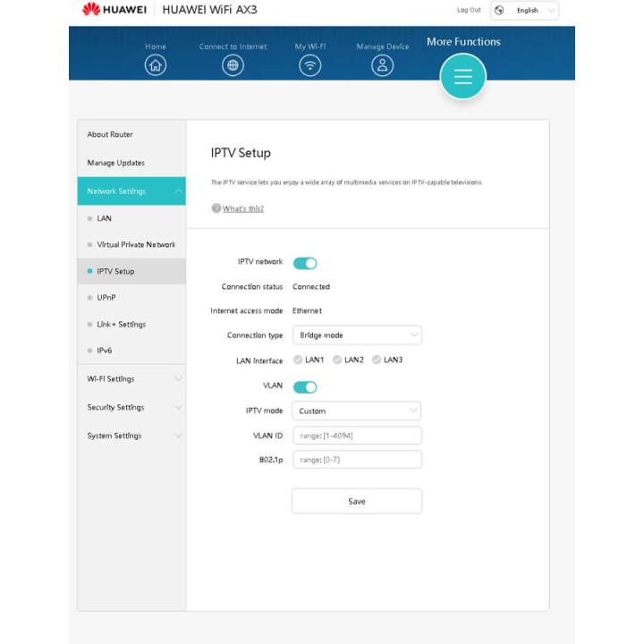Click the Ethernet access mode value
Image resolution: width=644 pixels, height=644 pixels.
point(307,311)
